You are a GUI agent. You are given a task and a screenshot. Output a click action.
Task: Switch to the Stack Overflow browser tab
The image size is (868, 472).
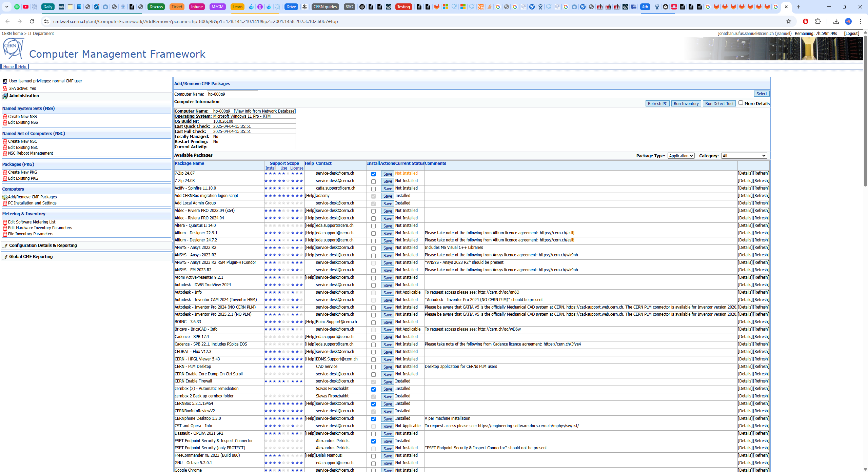489,7
